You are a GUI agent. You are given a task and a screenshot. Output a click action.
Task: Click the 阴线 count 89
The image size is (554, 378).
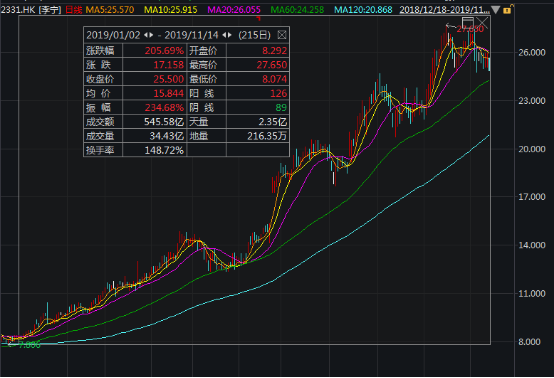click(281, 107)
